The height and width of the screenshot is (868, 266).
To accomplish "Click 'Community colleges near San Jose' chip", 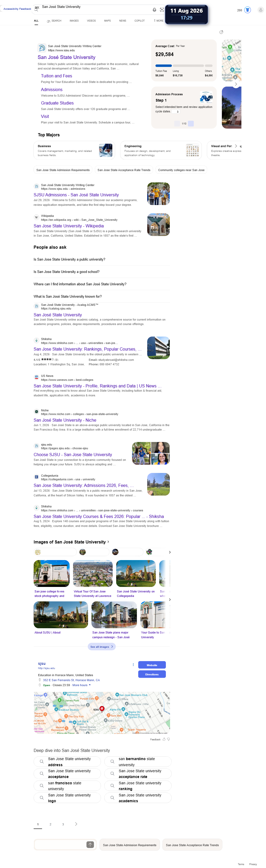I will tap(181, 170).
